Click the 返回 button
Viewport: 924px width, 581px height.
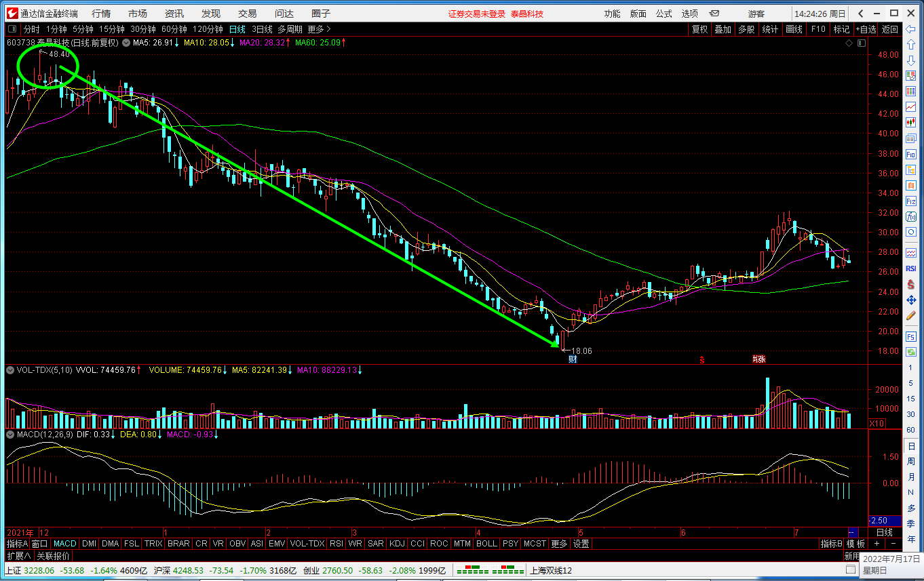[889, 29]
